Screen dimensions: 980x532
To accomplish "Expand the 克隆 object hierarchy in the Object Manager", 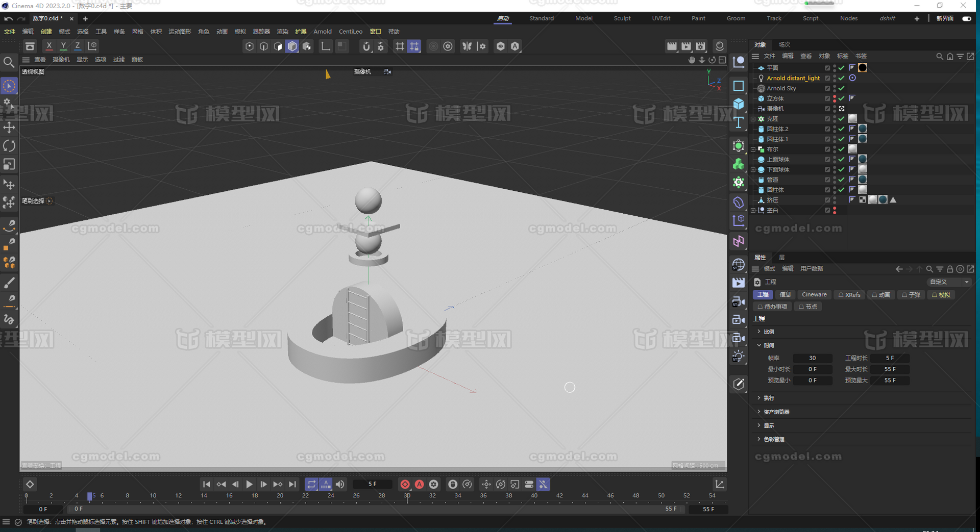I will [x=753, y=118].
